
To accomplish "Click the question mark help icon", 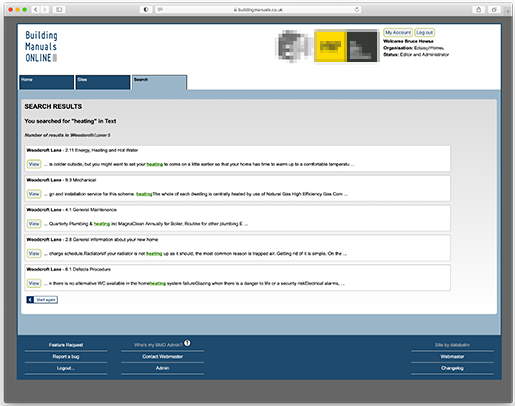I will coord(187,343).
